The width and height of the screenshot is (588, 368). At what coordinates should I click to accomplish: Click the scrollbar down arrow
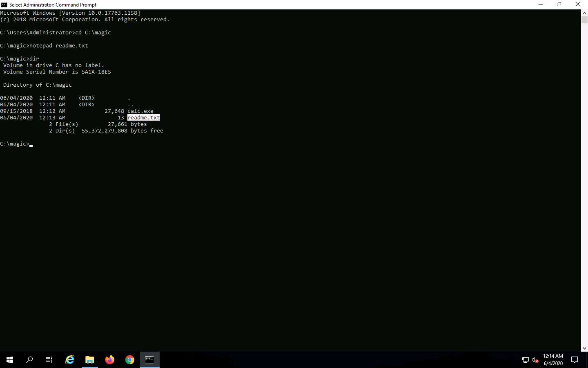tap(584, 348)
